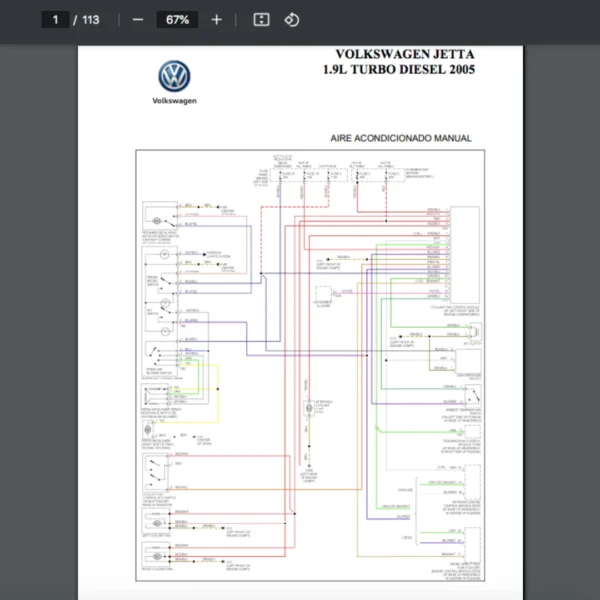This screenshot has width=600, height=600.
Task: Rotate the document with the rotate icon
Action: 292,20
